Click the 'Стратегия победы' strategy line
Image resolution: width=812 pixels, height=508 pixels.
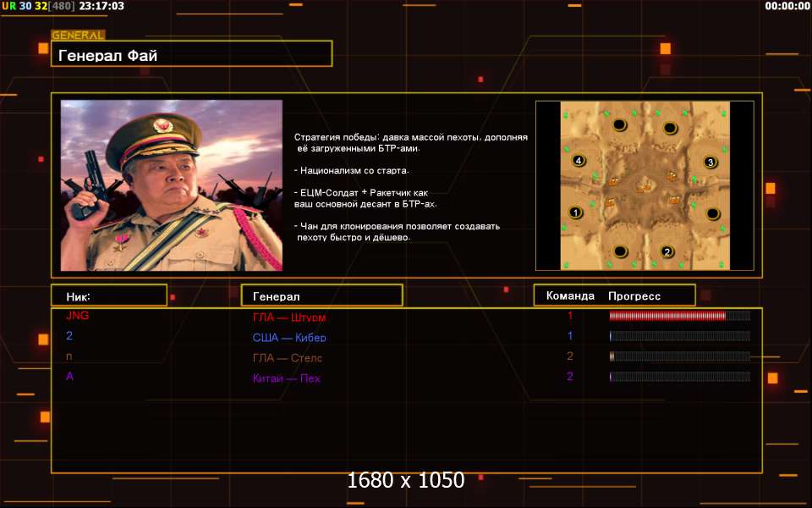(411, 142)
